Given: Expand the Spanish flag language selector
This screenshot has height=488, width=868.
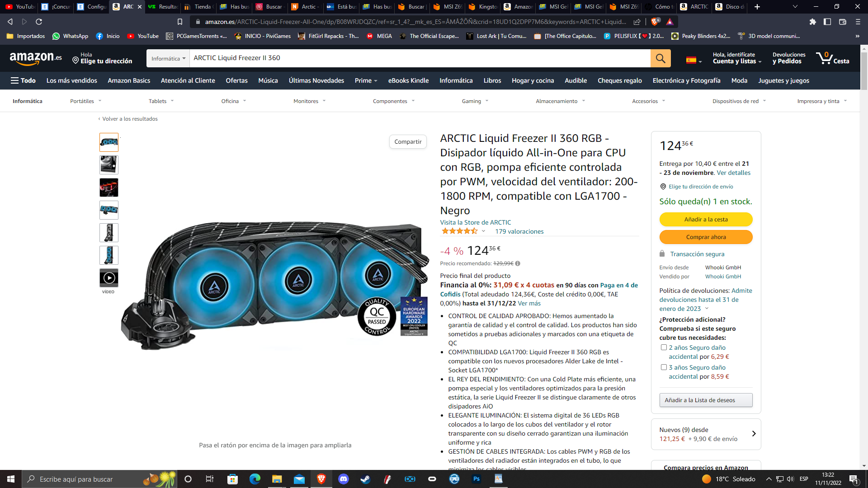Looking at the screenshot, I should (x=693, y=61).
